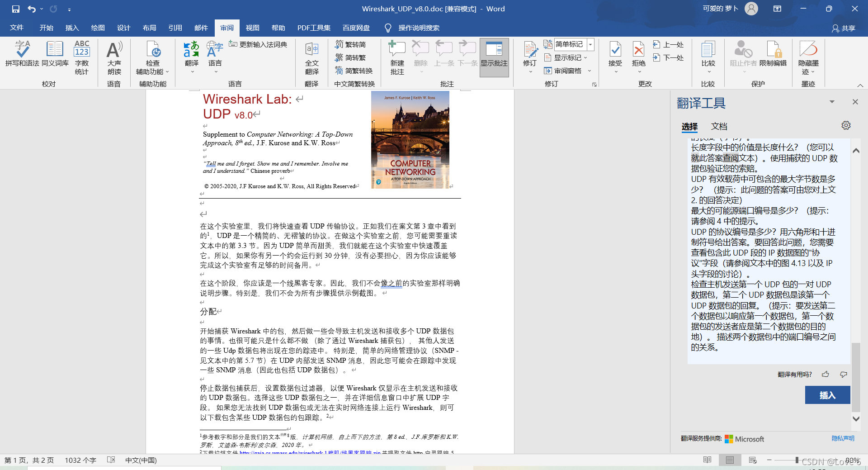
Task: Click proofing status icon in status bar
Action: tap(111, 460)
